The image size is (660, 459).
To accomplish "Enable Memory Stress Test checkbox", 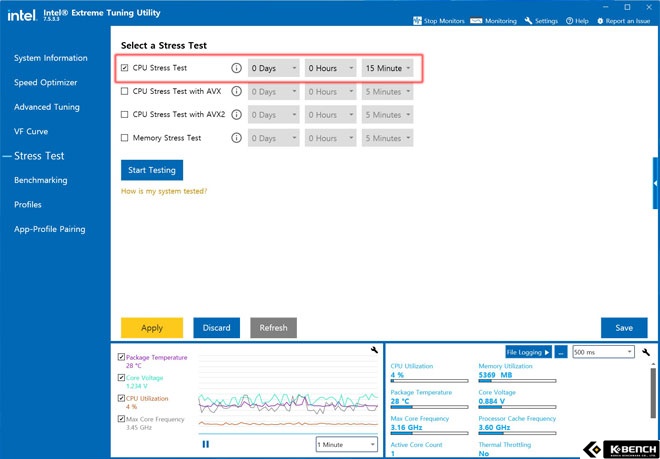I will click(x=124, y=138).
